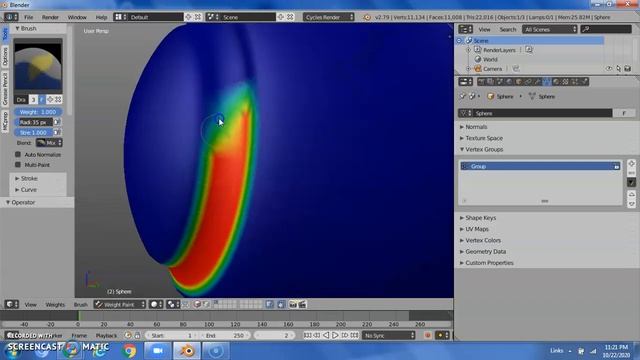Adjust the brush Strength slider
Viewport: 640px width, 360px height.
click(x=34, y=132)
